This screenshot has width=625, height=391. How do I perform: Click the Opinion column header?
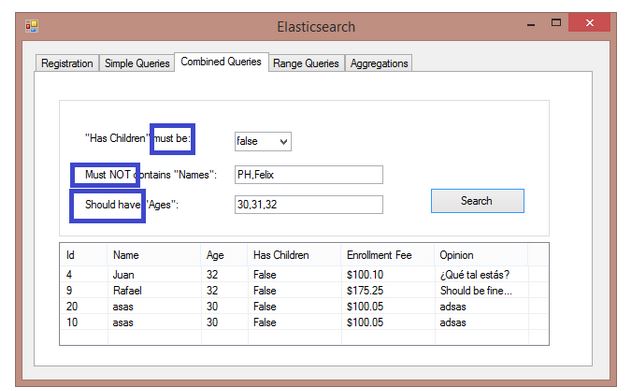click(x=481, y=255)
